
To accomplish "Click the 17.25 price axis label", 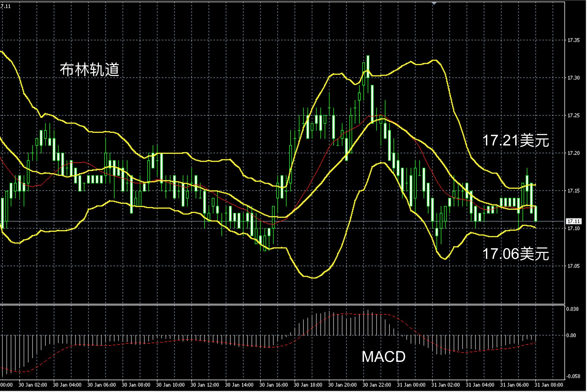I will tap(574, 116).
